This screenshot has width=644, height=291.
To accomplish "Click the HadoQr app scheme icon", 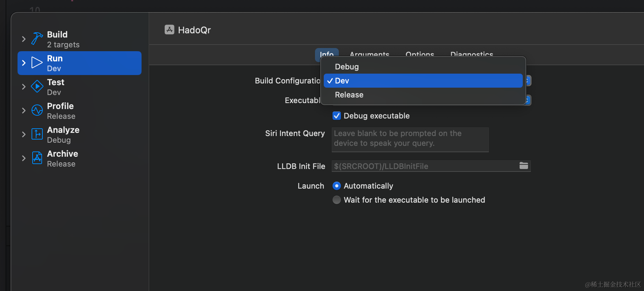I will point(170,30).
